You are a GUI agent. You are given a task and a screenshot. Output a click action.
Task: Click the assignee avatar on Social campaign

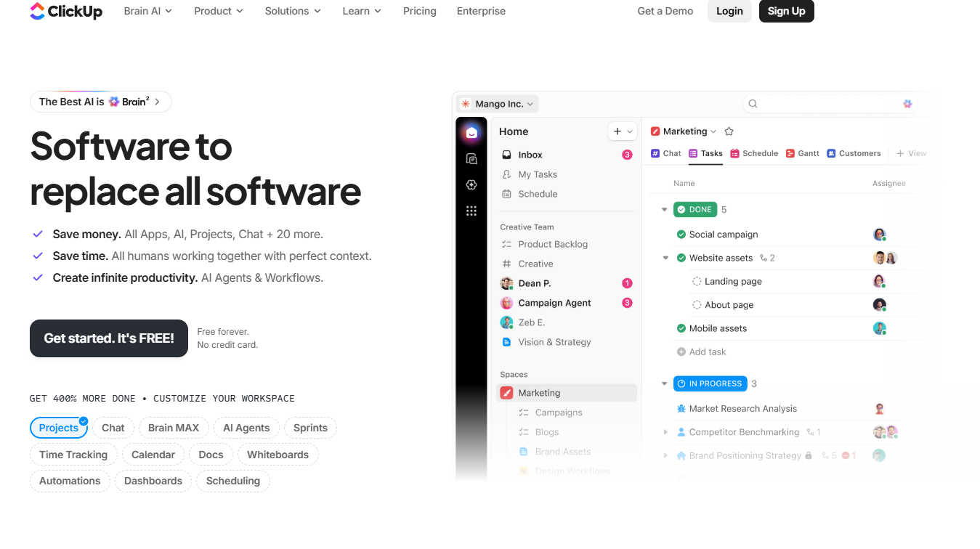(879, 235)
